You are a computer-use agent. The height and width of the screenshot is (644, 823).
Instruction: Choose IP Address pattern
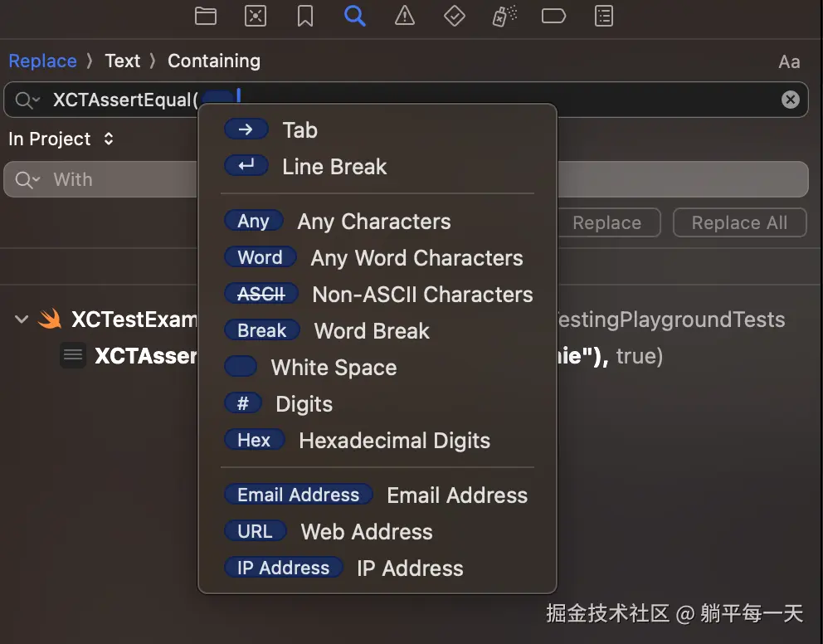(377, 568)
